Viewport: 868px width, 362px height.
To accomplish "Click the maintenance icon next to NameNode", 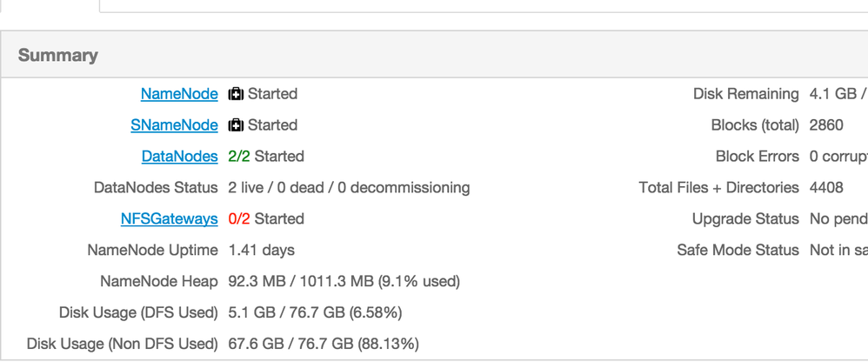I will coord(236,94).
